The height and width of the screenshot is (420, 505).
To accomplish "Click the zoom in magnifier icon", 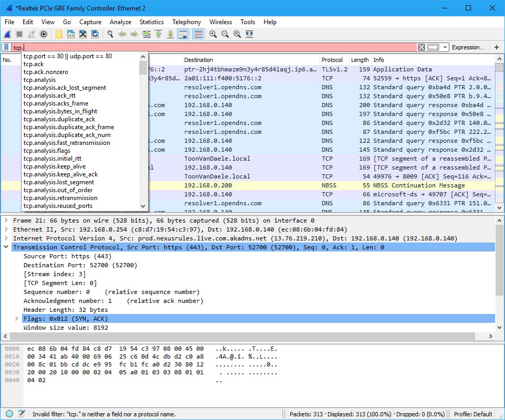I will point(213,34).
